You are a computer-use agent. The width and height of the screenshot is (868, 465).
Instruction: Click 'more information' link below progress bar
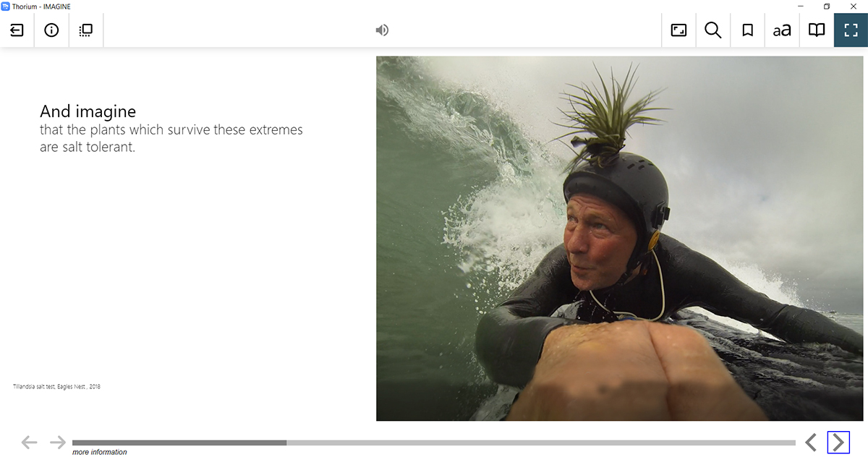[100, 452]
